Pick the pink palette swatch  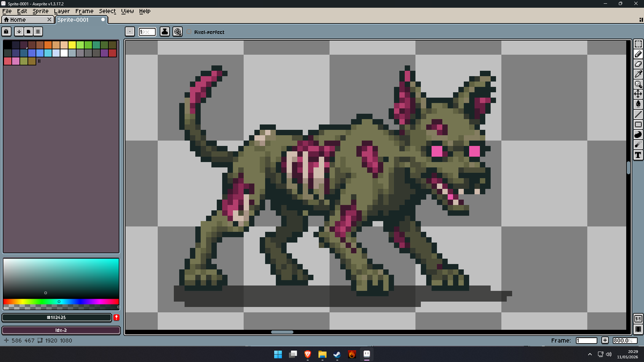pos(16,61)
